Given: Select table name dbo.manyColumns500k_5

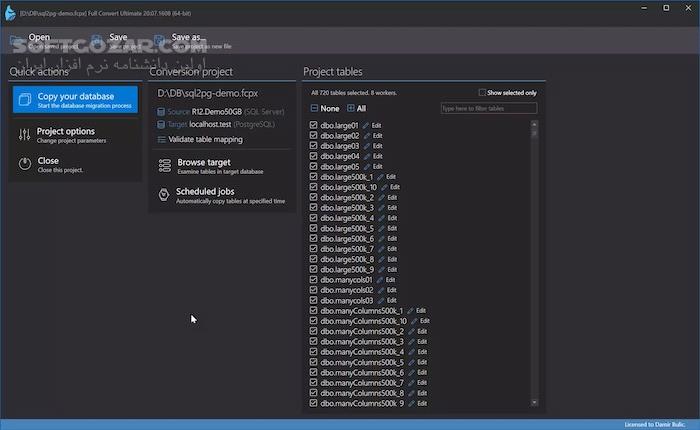Looking at the screenshot, I should [362, 363].
